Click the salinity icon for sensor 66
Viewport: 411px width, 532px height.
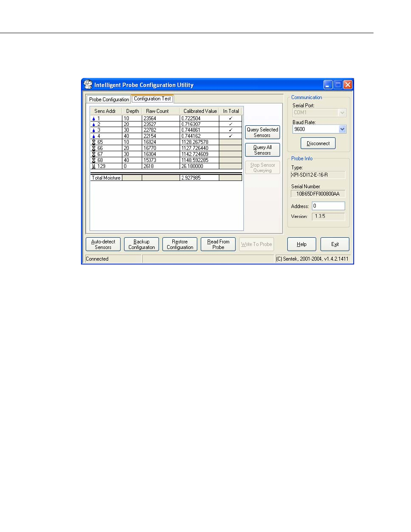point(93,148)
